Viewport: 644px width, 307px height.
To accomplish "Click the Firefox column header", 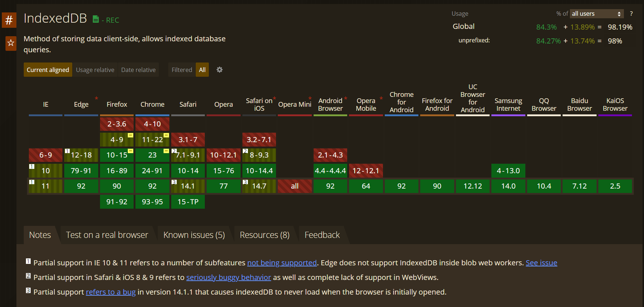I will coord(117,105).
